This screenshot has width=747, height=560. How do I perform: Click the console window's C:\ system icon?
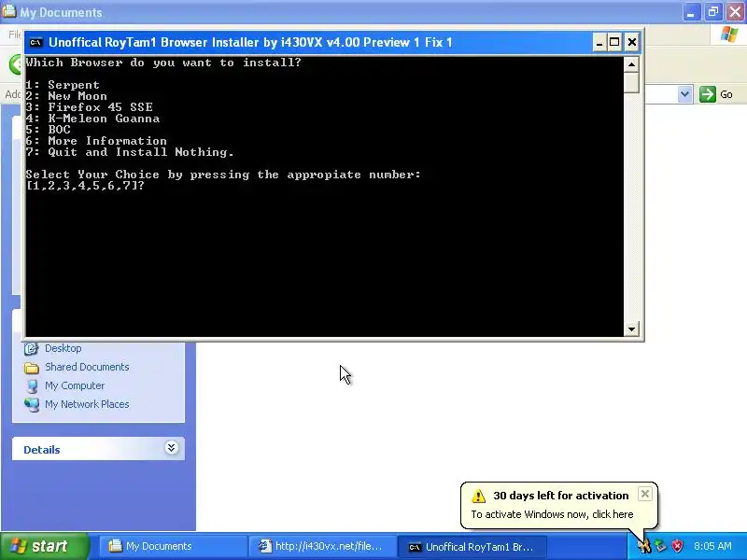(x=35, y=42)
